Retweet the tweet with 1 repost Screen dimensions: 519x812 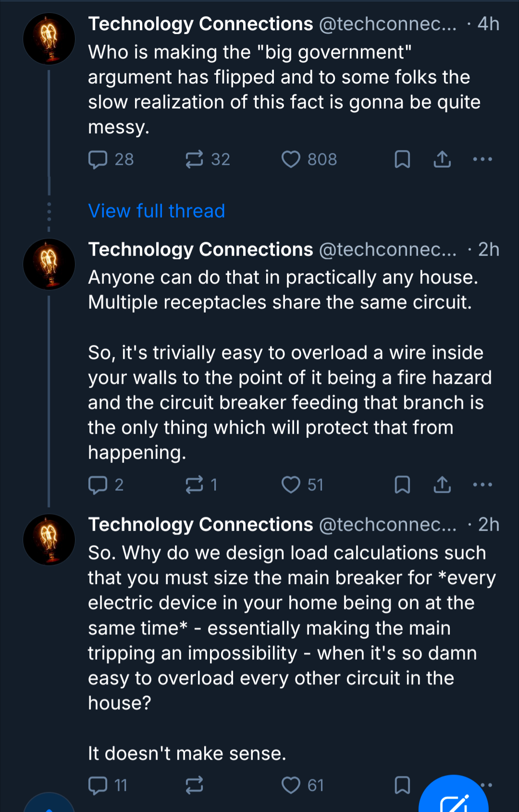[195, 485]
